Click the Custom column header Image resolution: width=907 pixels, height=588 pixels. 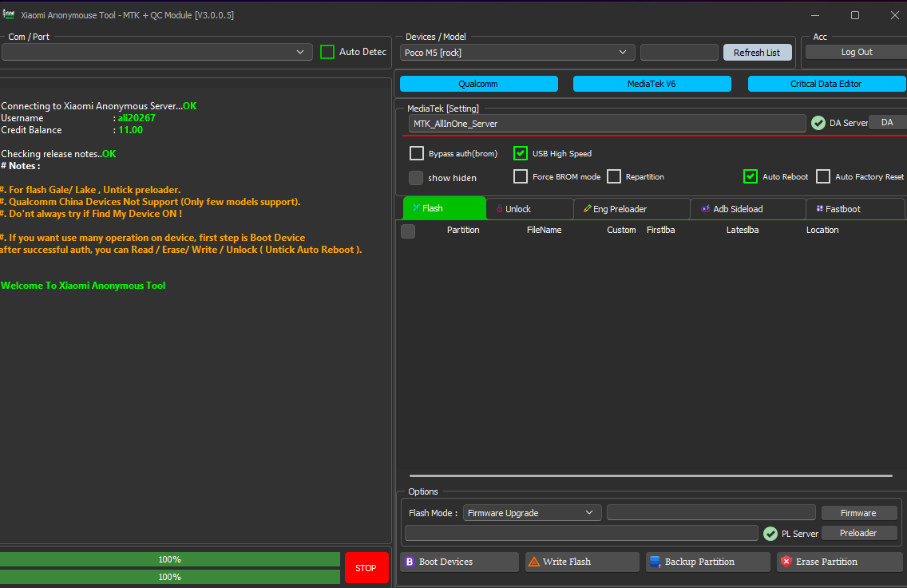coord(621,230)
